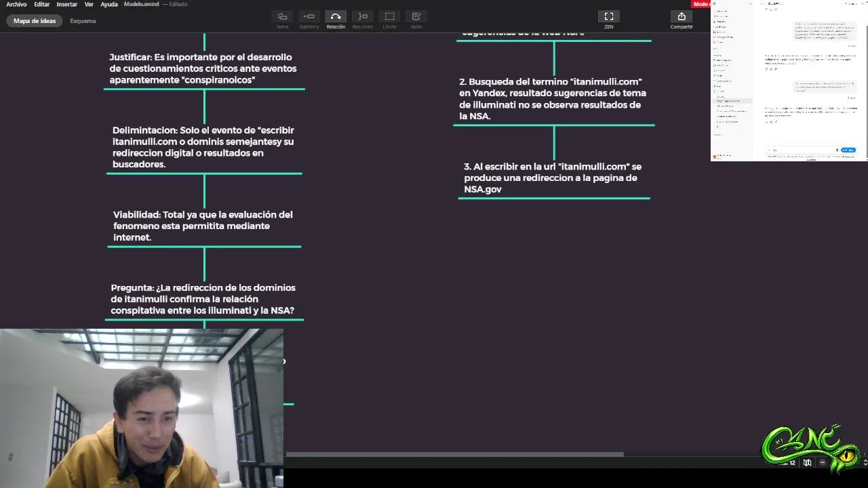Select the 'Pregunta' topic node
The width and height of the screenshot is (868, 488).
[x=203, y=299]
